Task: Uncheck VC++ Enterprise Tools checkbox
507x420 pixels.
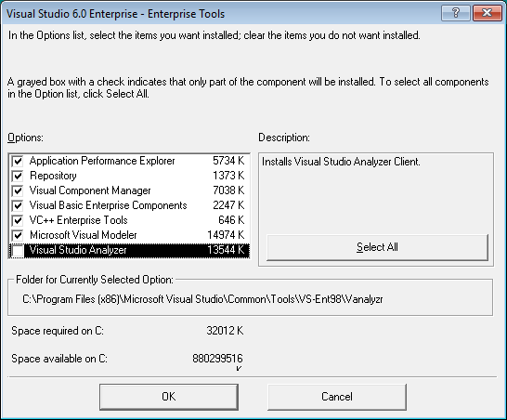Action: pyautogui.click(x=18, y=220)
